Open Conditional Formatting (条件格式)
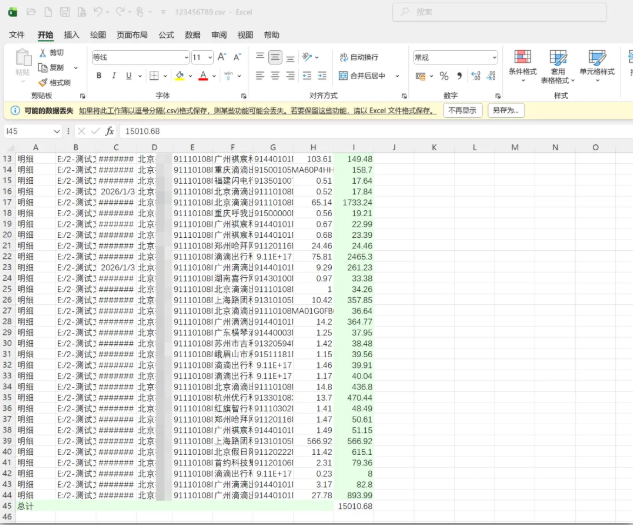 pyautogui.click(x=522, y=62)
